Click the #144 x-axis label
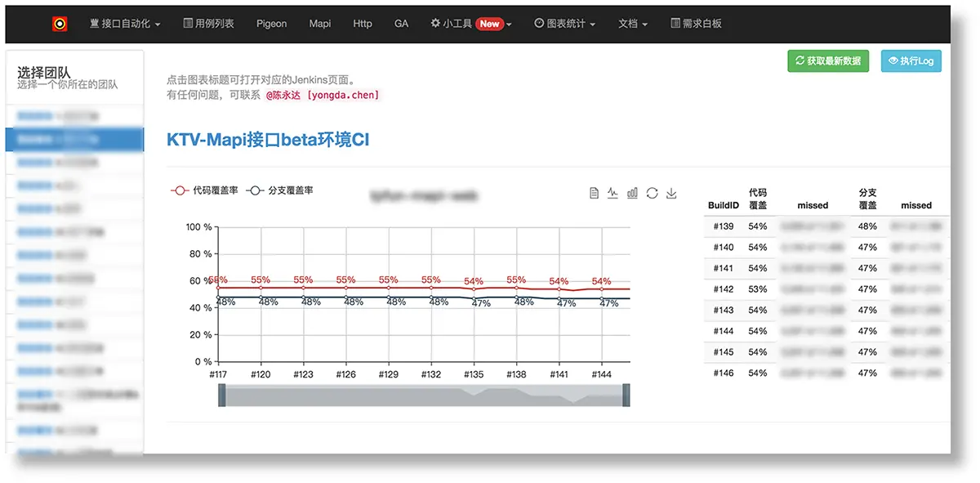The height and width of the screenshot is (483, 980). [601, 374]
